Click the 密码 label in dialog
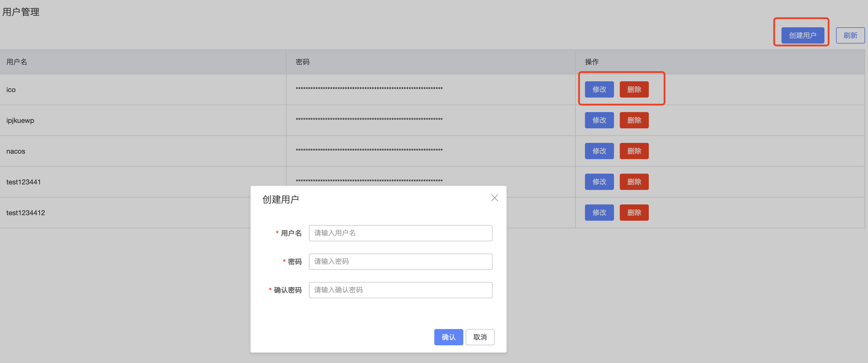 294,262
